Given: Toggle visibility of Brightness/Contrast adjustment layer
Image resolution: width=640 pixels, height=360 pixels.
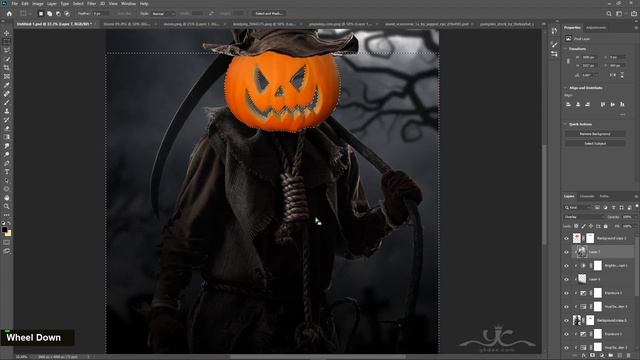Looking at the screenshot, I should pyautogui.click(x=566, y=266).
